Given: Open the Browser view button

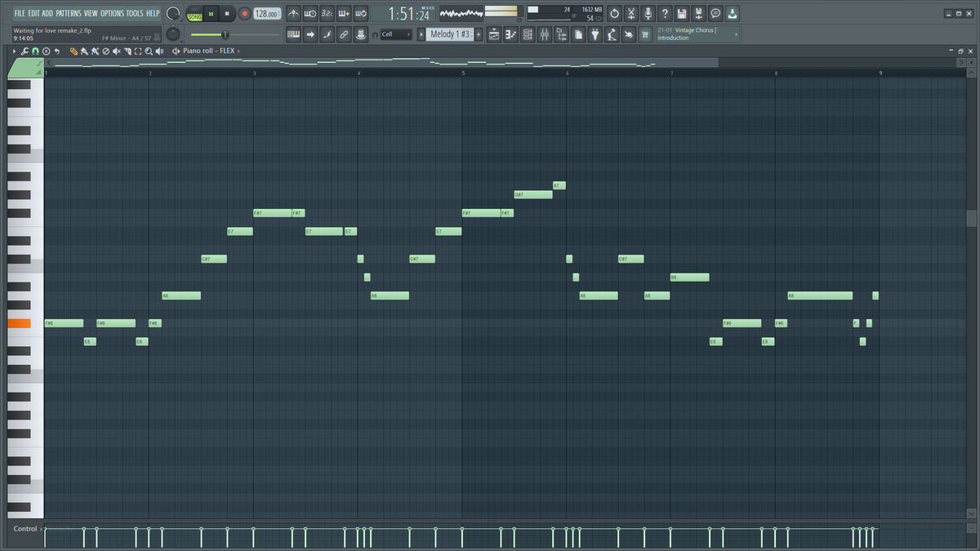Looking at the screenshot, I should point(562,34).
